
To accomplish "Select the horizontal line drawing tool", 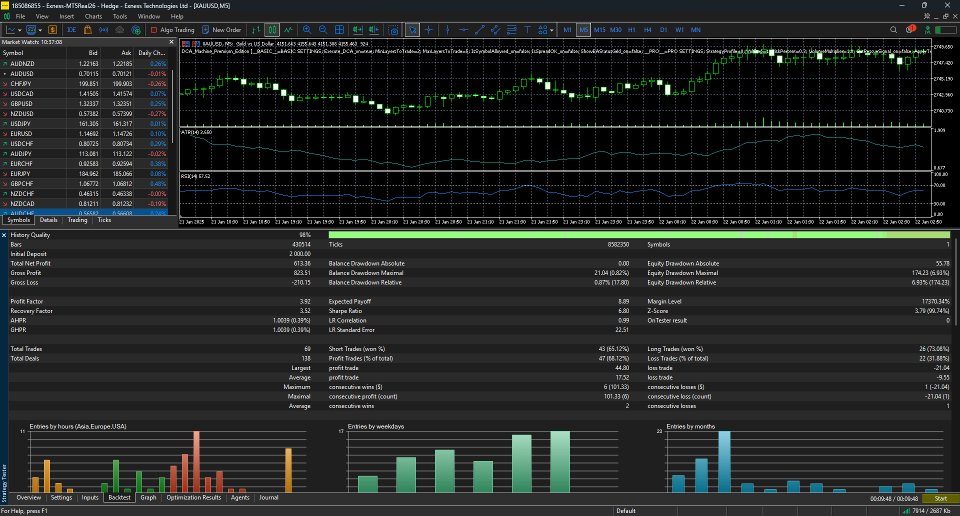I will pyautogui.click(x=463, y=29).
